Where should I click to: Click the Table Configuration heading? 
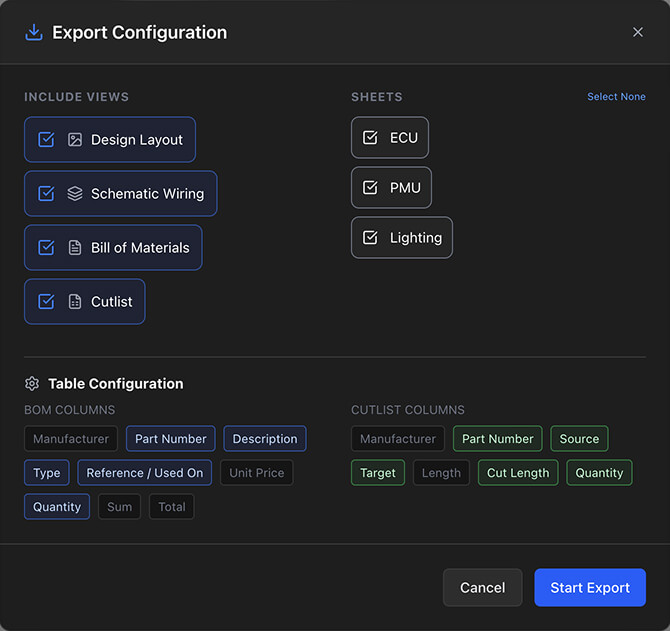[116, 384]
